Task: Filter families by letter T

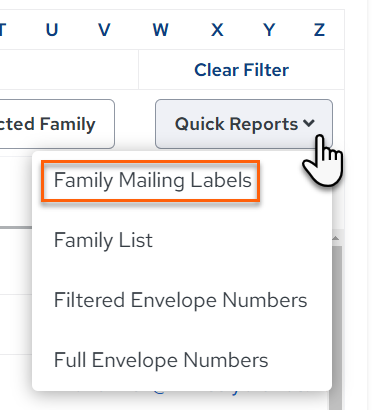Action: (x=2, y=30)
